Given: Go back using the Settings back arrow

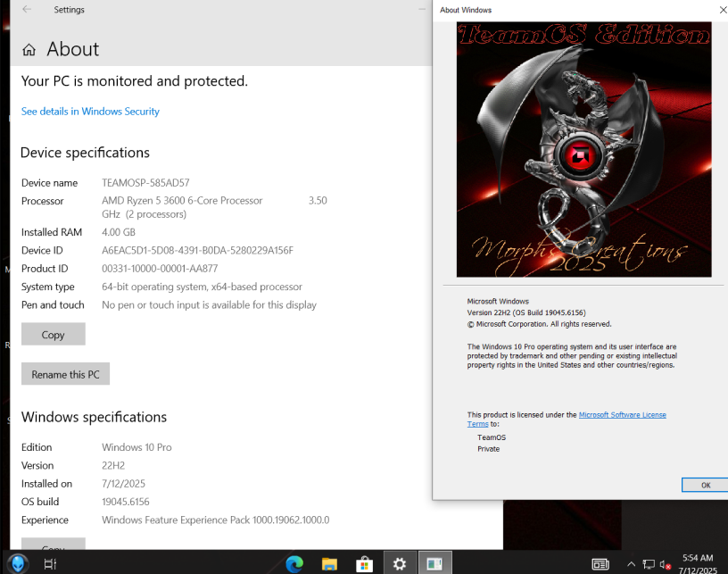Looking at the screenshot, I should (27, 9).
